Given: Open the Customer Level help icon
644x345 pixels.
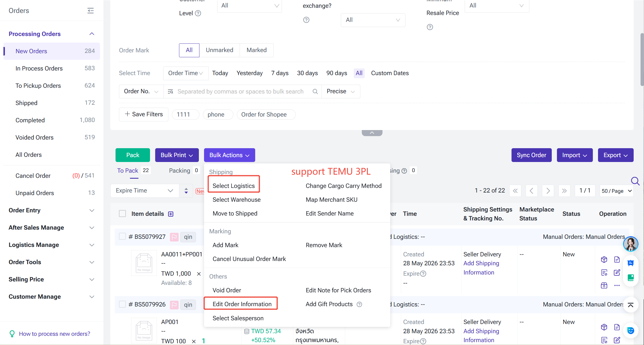Looking at the screenshot, I should pos(198,13).
